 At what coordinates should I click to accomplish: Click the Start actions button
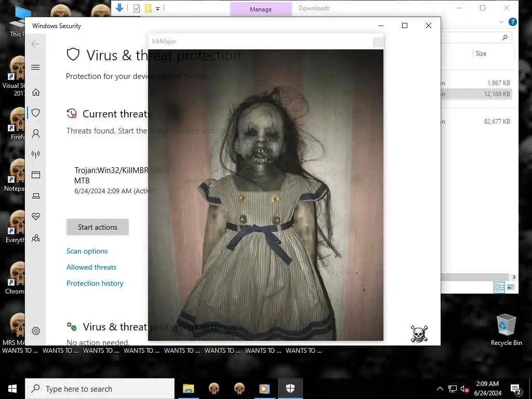[x=97, y=227]
